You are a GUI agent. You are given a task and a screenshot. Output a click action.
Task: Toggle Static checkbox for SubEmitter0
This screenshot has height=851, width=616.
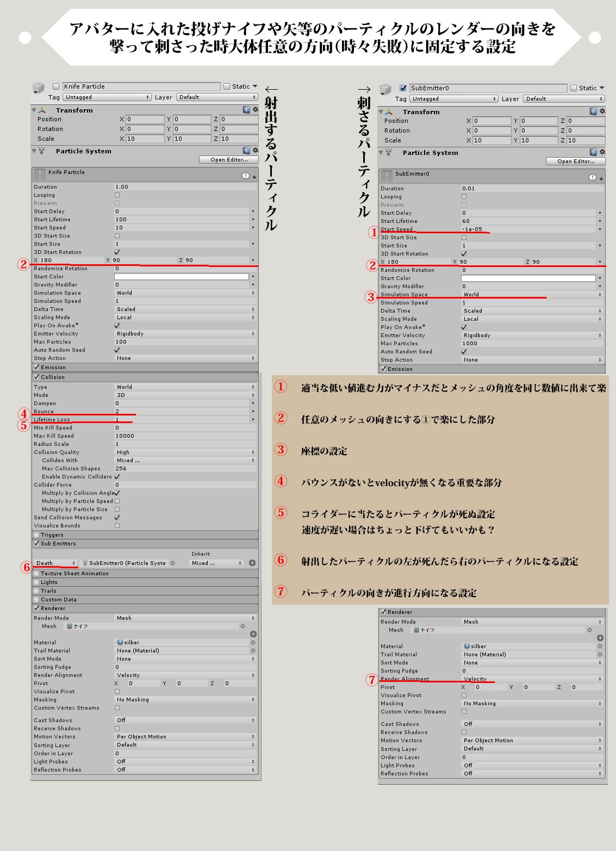574,88
